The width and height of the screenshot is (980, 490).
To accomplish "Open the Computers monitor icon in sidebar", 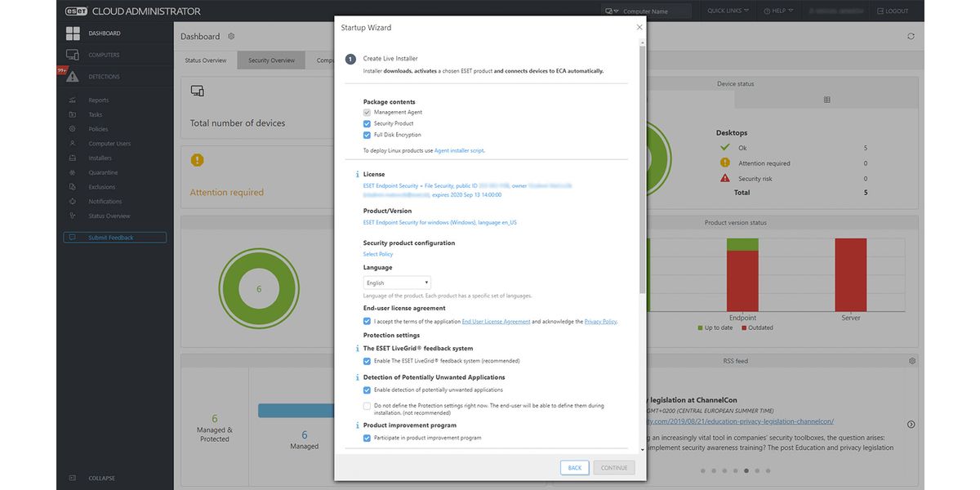I will click(x=73, y=55).
